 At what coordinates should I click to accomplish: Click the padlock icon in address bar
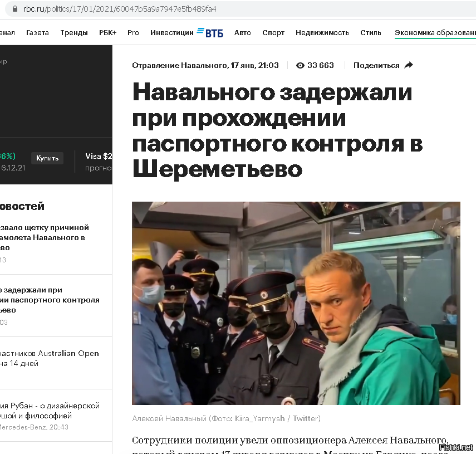point(14,9)
